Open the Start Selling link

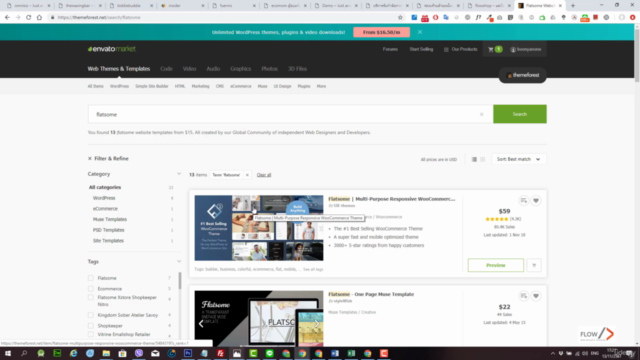421,49
